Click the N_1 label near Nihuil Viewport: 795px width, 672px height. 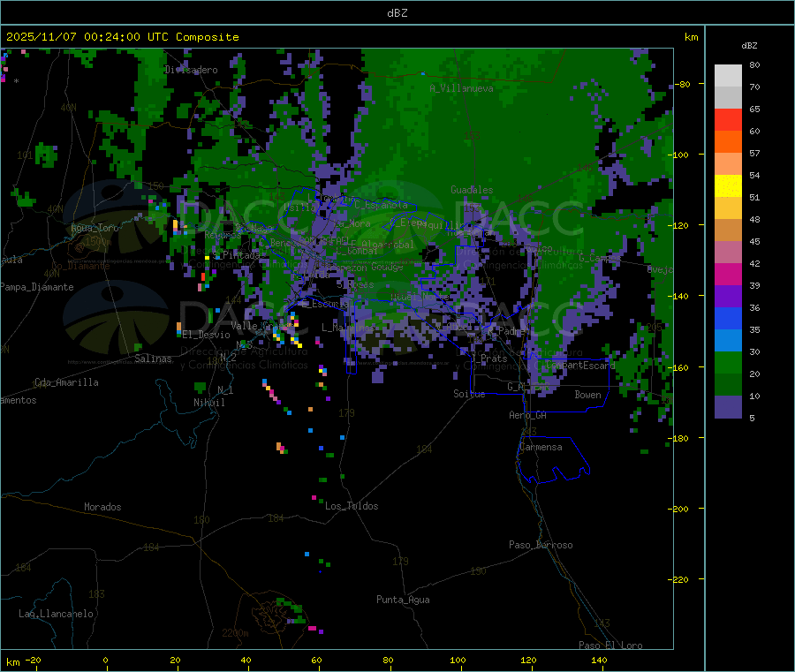coord(225,389)
